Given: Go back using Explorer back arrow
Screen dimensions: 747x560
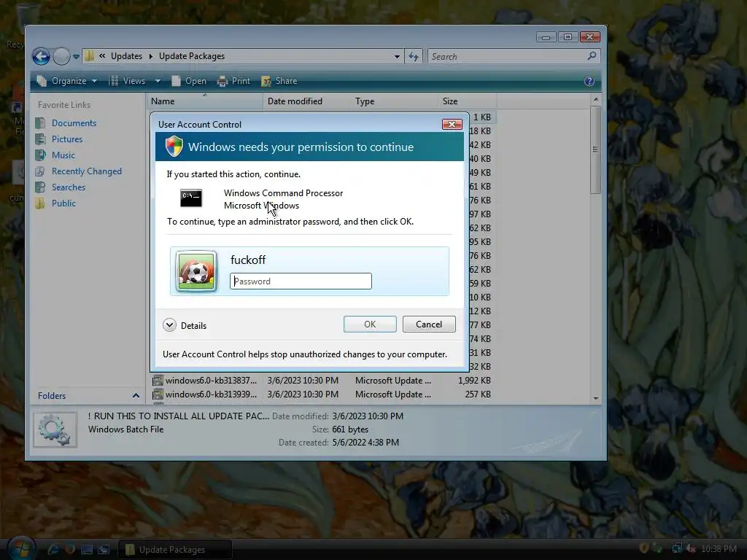Looking at the screenshot, I should tap(42, 56).
